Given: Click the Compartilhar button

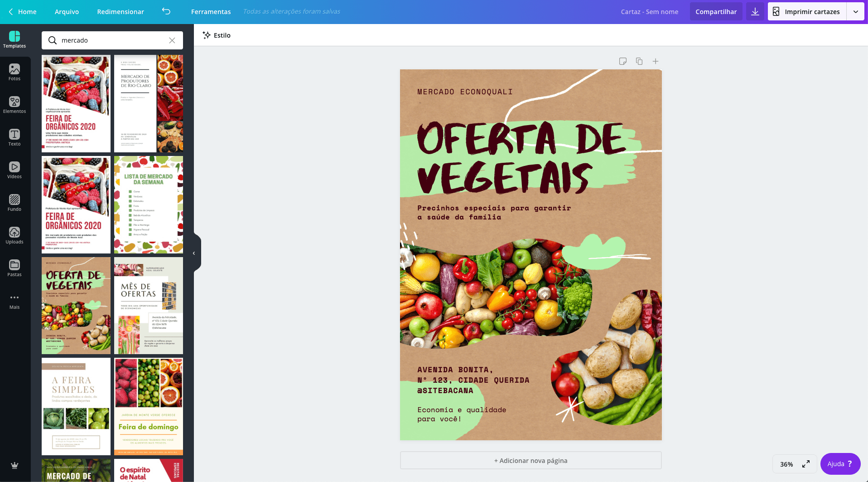Looking at the screenshot, I should click(x=716, y=12).
